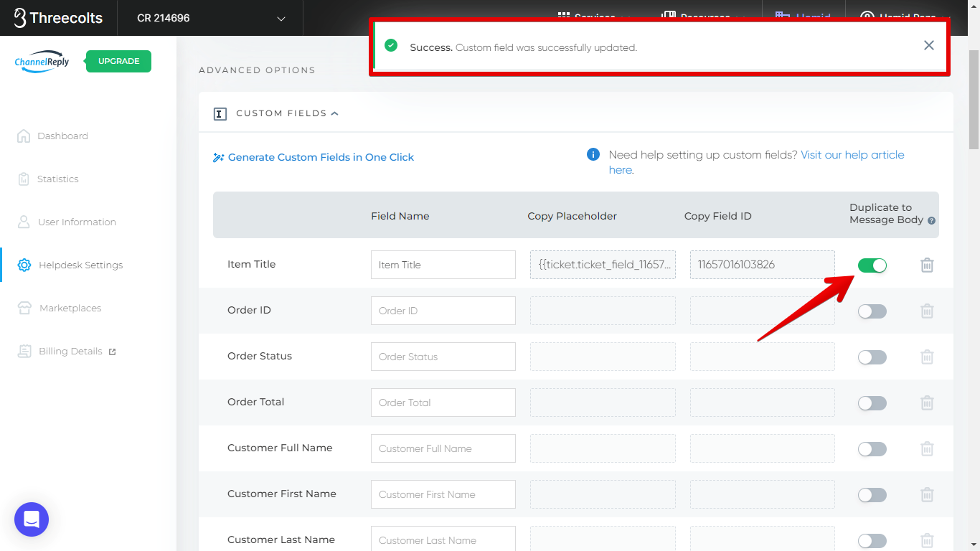Open the ChannelReply logo link
The height and width of the screenshot is (551, 980).
coord(42,62)
